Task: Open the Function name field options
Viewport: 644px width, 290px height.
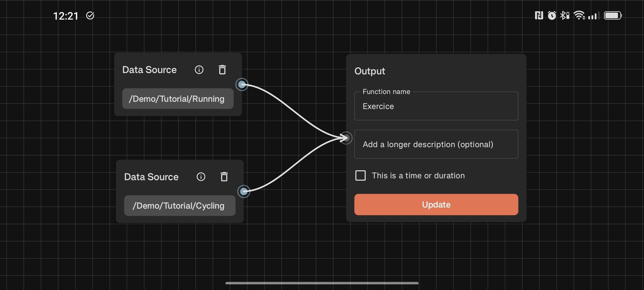Action: 436,106
